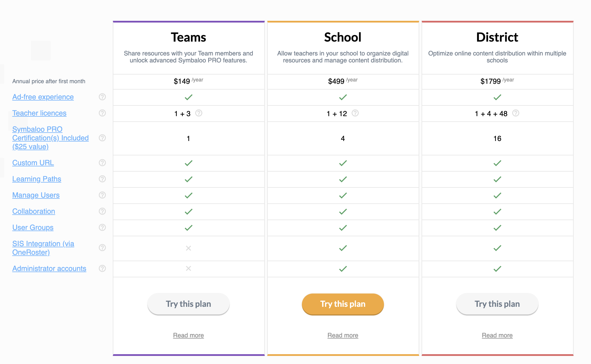Image resolution: width=591 pixels, height=364 pixels.
Task: Try the District plan
Action: 497,304
